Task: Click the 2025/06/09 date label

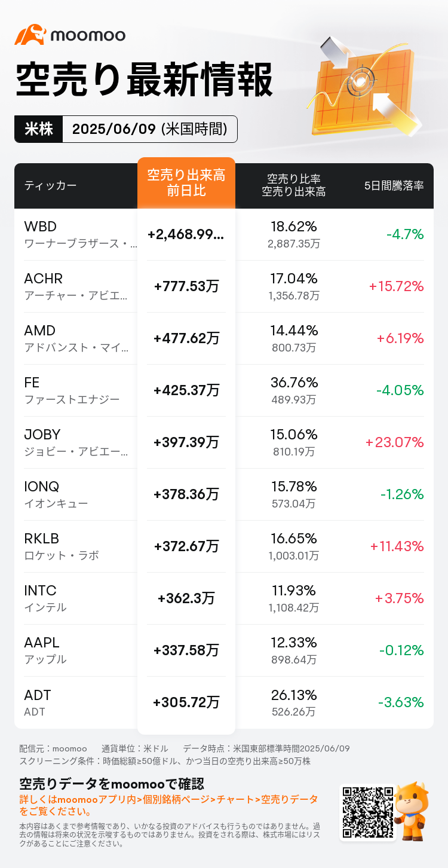Action: point(149,129)
